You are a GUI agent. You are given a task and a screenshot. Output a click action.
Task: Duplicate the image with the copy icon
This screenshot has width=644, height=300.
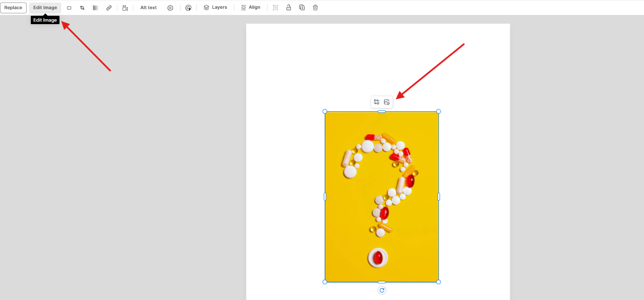(x=302, y=7)
